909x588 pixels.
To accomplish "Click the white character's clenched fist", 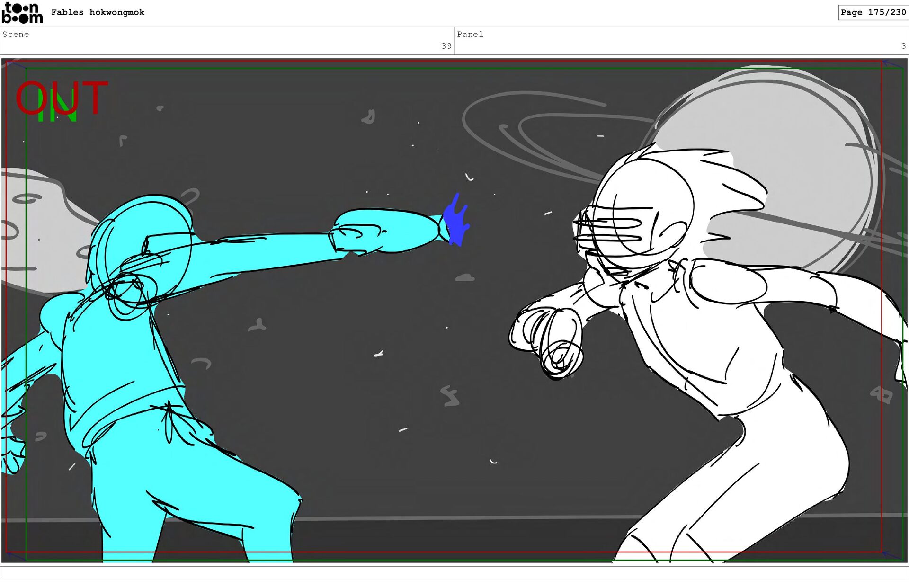I will [549, 339].
